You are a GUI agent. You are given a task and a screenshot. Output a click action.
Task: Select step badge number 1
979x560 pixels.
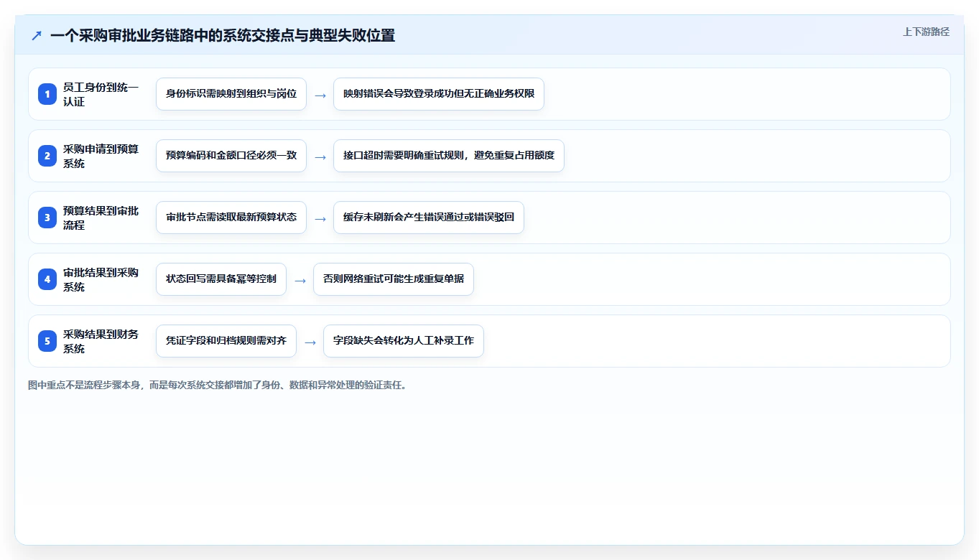pyautogui.click(x=47, y=94)
